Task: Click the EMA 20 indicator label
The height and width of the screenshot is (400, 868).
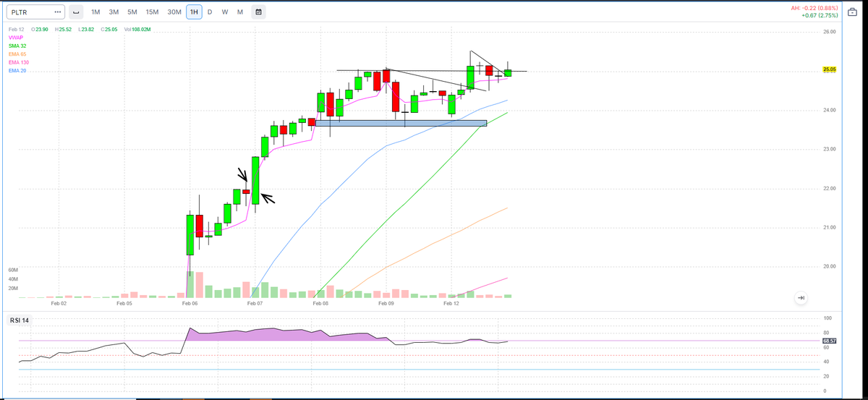Action: coord(17,71)
